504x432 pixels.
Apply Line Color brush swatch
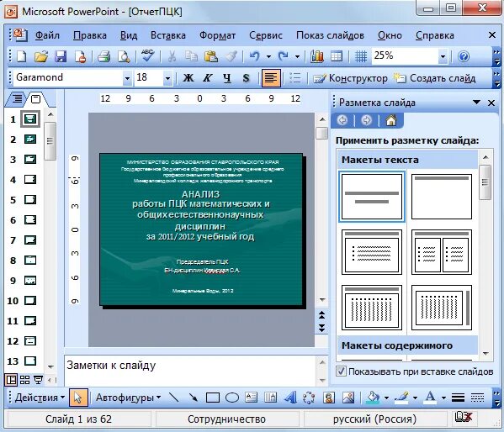402,398
